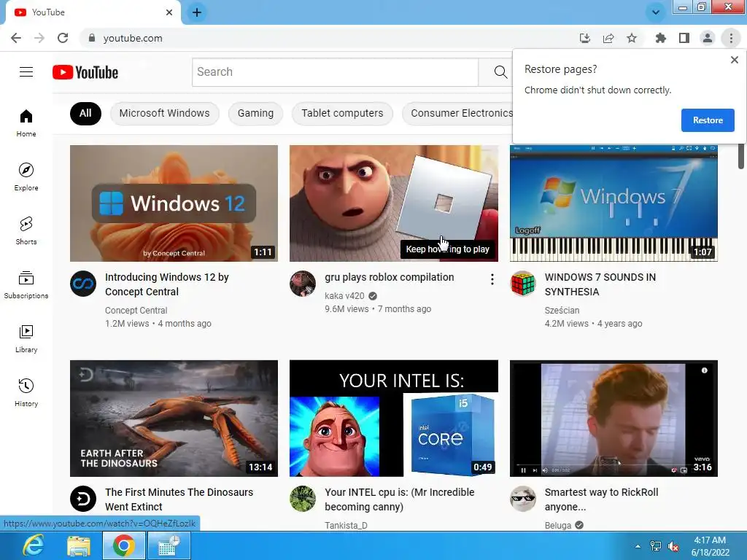This screenshot has height=560, width=747.
Task: Open the gru plays roblox thumbnail
Action: (393, 203)
